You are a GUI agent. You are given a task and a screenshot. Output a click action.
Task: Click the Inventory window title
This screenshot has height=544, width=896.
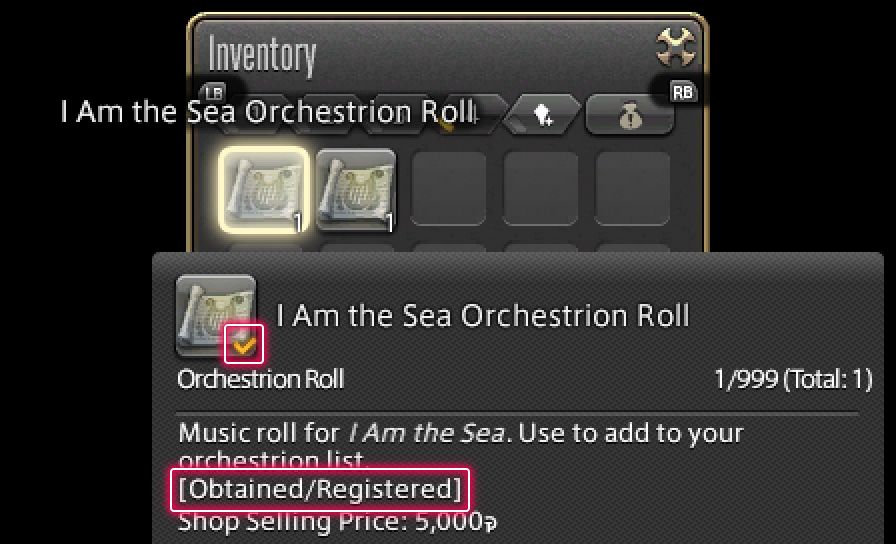pos(262,56)
